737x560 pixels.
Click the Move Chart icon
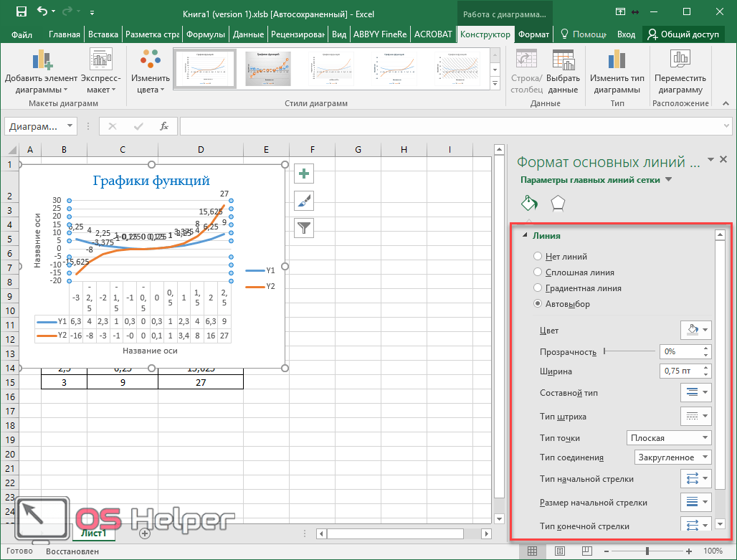[x=680, y=72]
